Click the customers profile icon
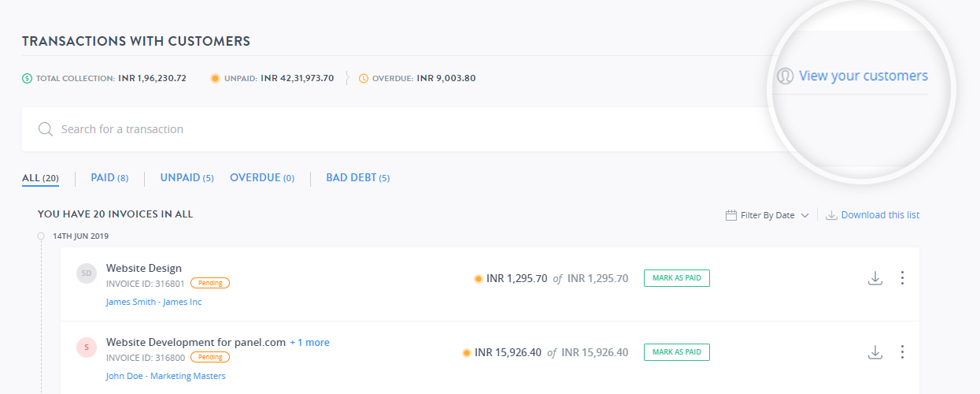 click(785, 76)
